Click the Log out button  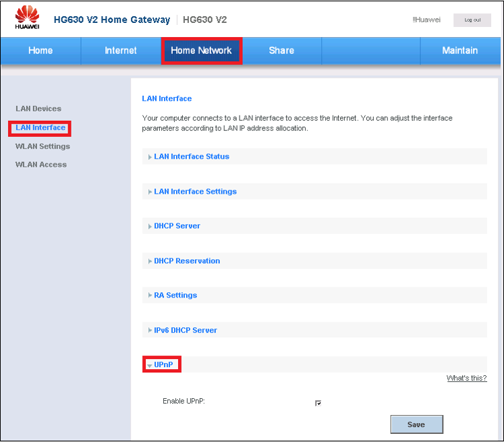coord(472,20)
